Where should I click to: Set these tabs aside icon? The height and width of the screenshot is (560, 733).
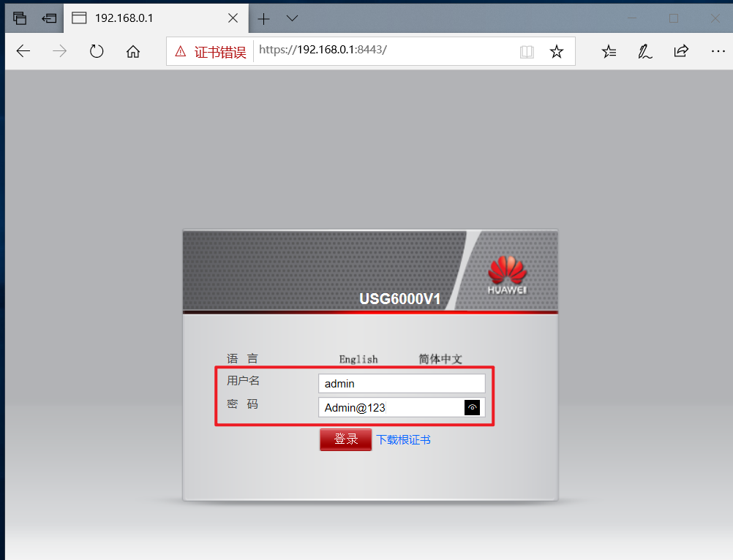[48, 18]
